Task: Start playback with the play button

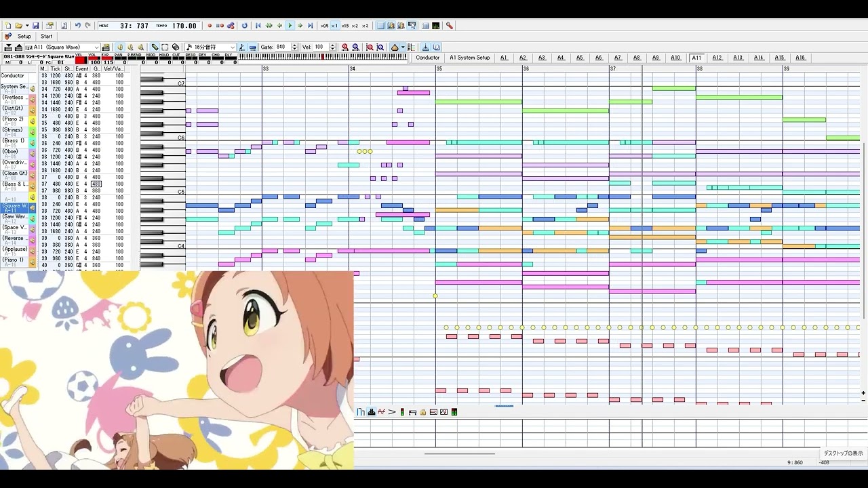Action: [290, 26]
